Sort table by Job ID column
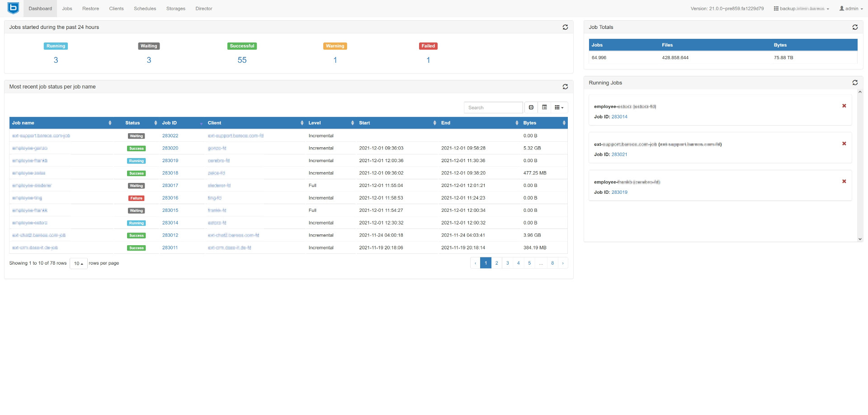This screenshot has height=415, width=868. point(182,123)
